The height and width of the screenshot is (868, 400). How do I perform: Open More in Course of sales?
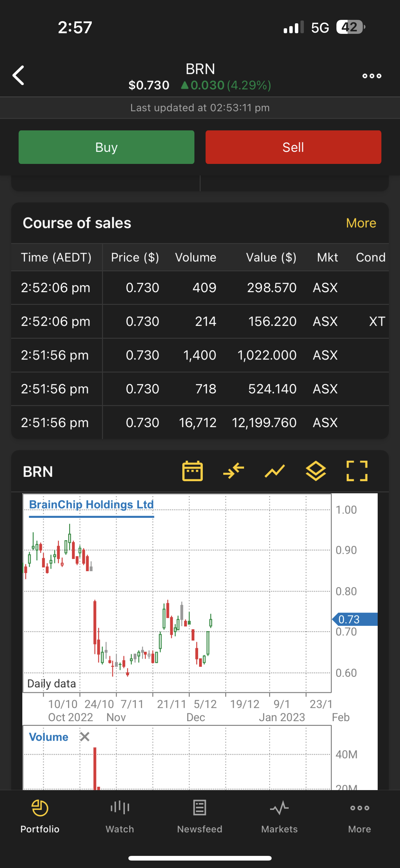[x=361, y=223]
